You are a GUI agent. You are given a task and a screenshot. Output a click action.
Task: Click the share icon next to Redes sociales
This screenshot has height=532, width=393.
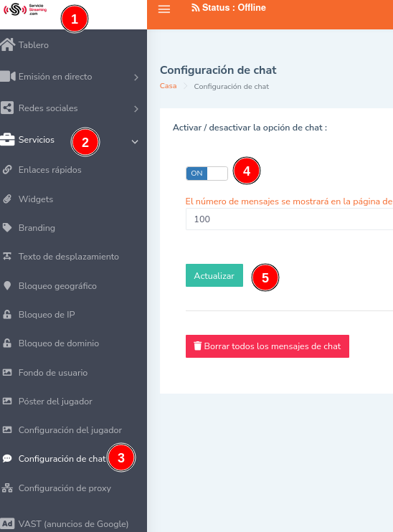[7, 108]
